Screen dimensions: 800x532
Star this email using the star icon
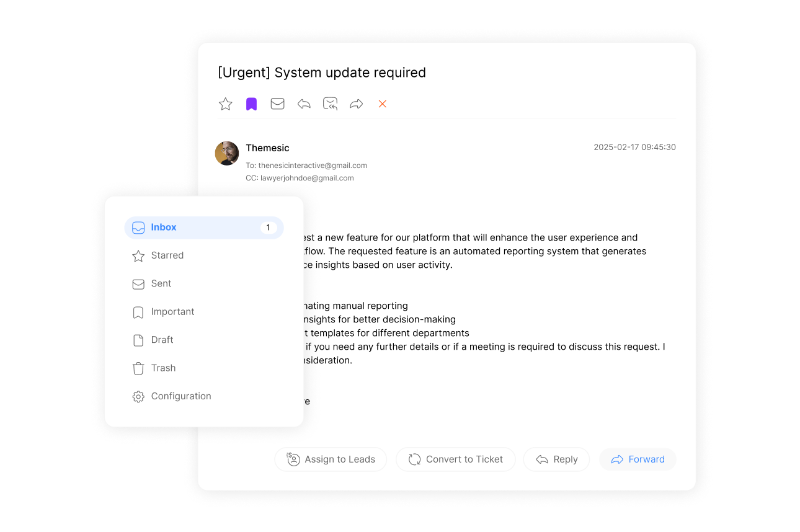click(x=226, y=104)
